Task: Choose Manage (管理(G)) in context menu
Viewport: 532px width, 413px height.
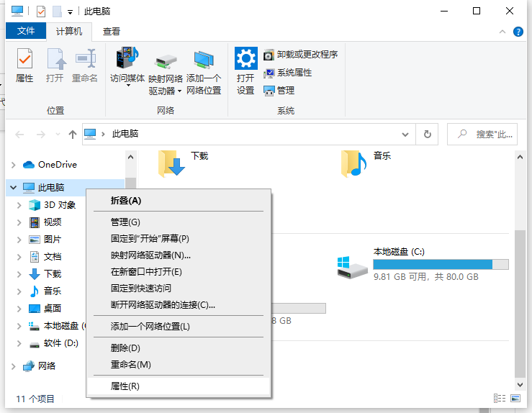Action: click(179, 222)
